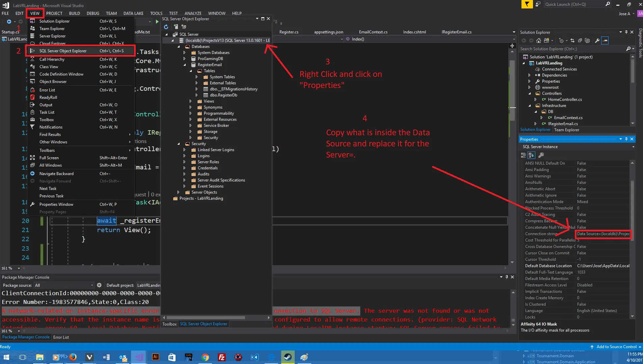
Task: Click the Pending Changes Filter clock icon
Action: click(561, 40)
